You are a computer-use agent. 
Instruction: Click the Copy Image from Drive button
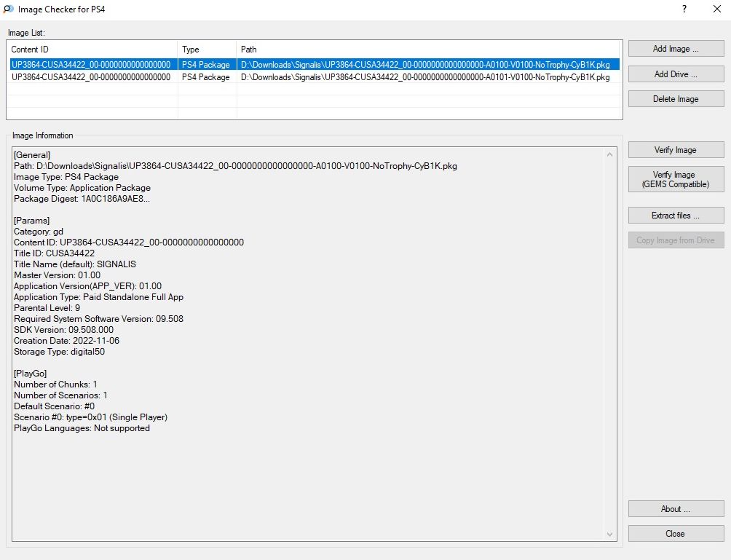676,240
